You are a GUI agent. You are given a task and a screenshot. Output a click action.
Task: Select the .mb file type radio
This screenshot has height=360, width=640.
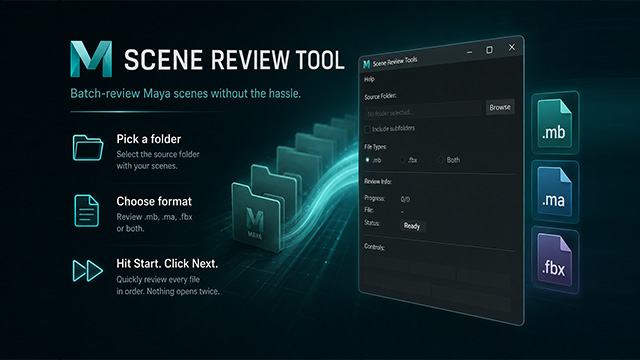click(x=367, y=160)
